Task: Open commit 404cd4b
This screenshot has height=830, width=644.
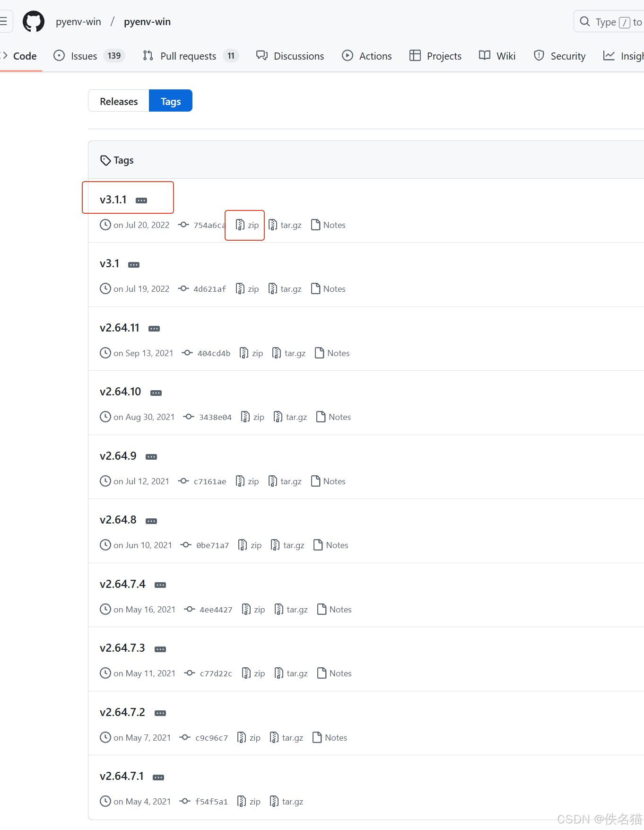Action: click(206, 353)
